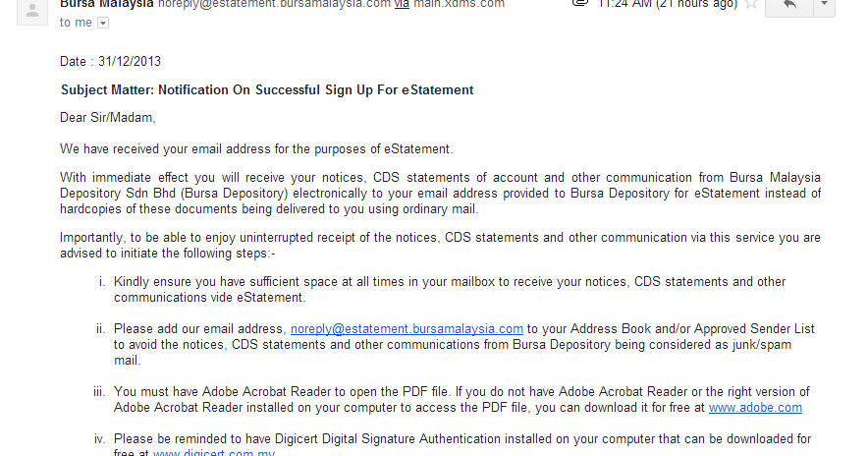Click the sender address noreply@estatement.bursamalaysia.com in header
Image resolution: width=868 pixels, height=456 pixels.
[x=274, y=5]
